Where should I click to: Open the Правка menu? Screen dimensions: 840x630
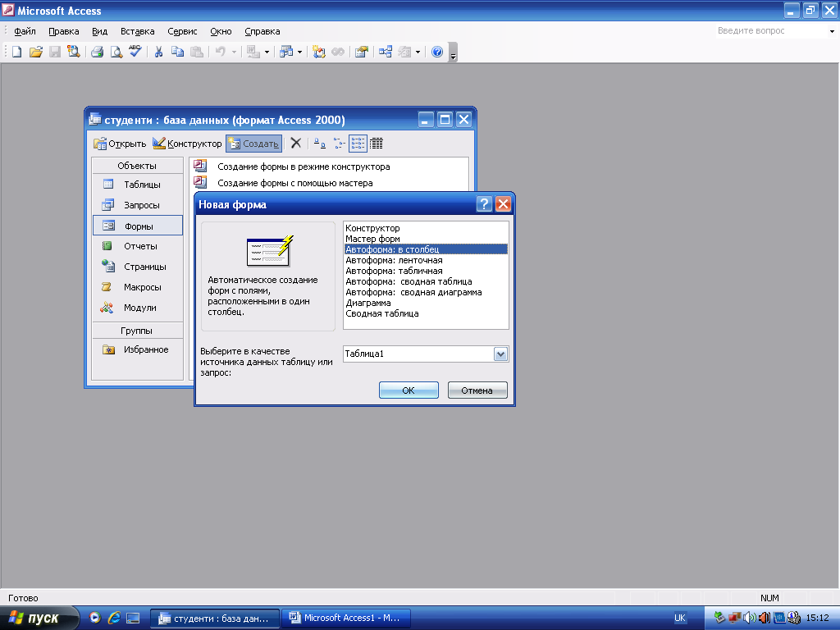[x=64, y=31]
